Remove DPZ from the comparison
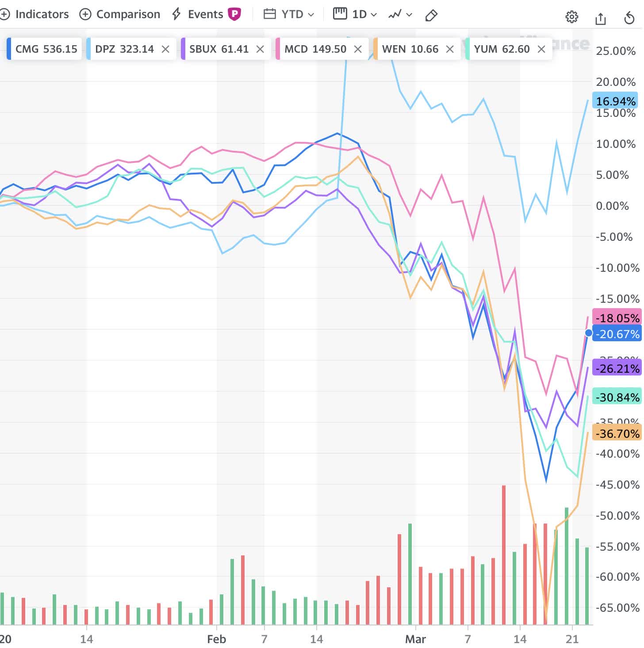The width and height of the screenshot is (644, 648). 165,49
